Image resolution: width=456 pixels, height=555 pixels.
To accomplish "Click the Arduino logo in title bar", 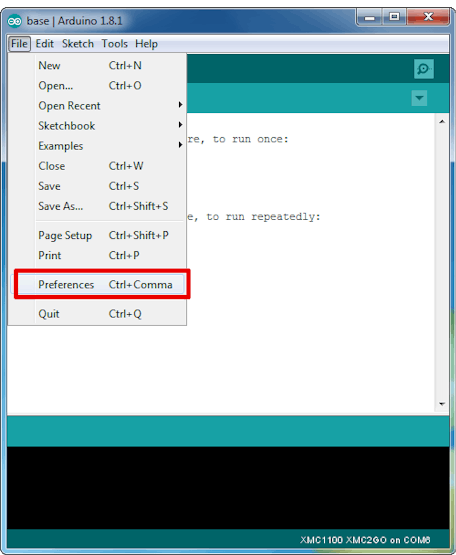I will coord(15,21).
